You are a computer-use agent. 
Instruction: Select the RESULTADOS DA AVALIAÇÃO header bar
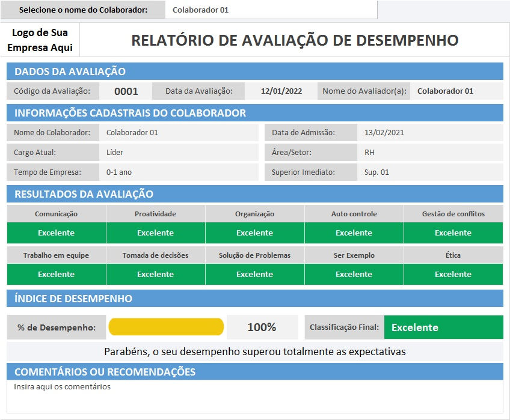pos(255,193)
